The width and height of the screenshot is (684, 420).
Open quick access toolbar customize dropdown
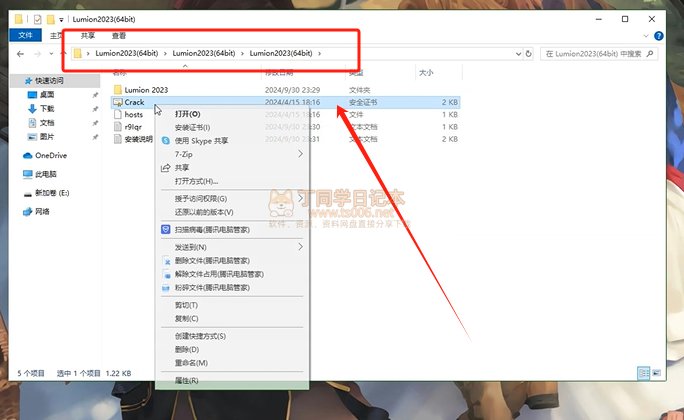[62, 20]
